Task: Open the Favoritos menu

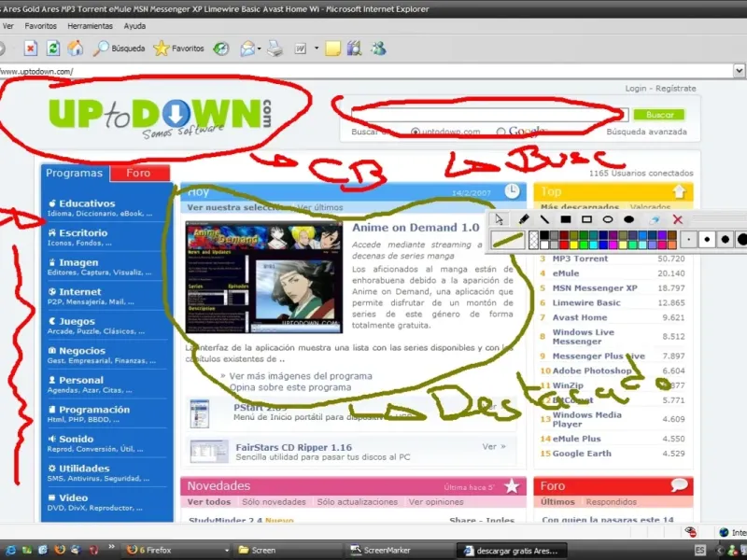Action: click(x=40, y=26)
